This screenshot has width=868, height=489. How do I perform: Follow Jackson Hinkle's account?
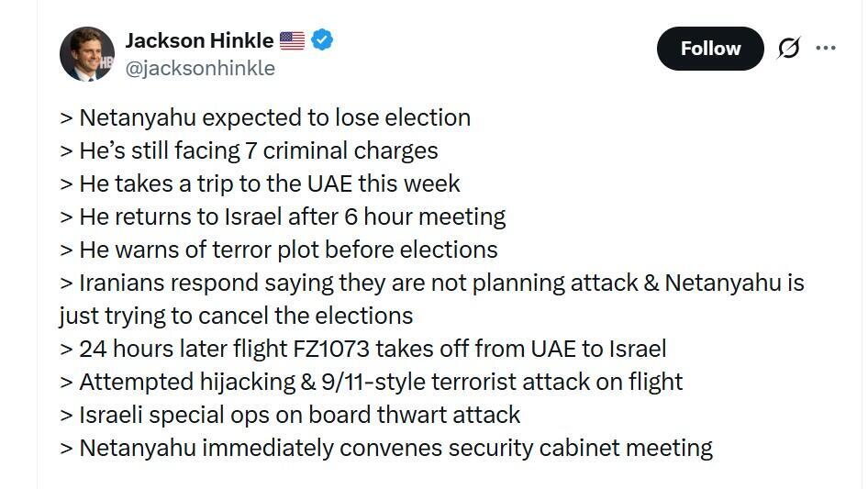[710, 49]
